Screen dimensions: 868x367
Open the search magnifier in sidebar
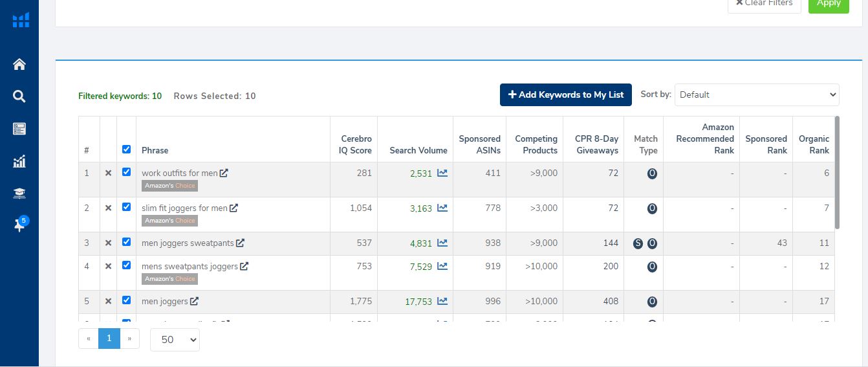[x=19, y=96]
